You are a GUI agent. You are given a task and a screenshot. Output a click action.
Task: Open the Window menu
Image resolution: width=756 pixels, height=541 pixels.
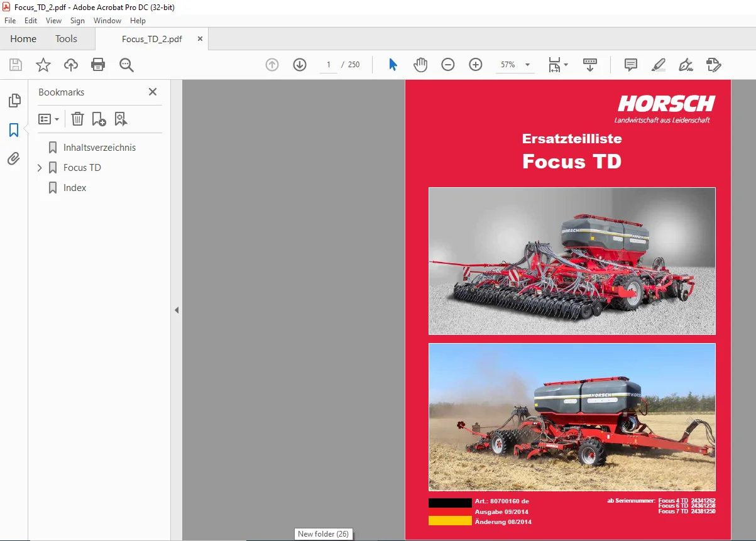pyautogui.click(x=107, y=21)
